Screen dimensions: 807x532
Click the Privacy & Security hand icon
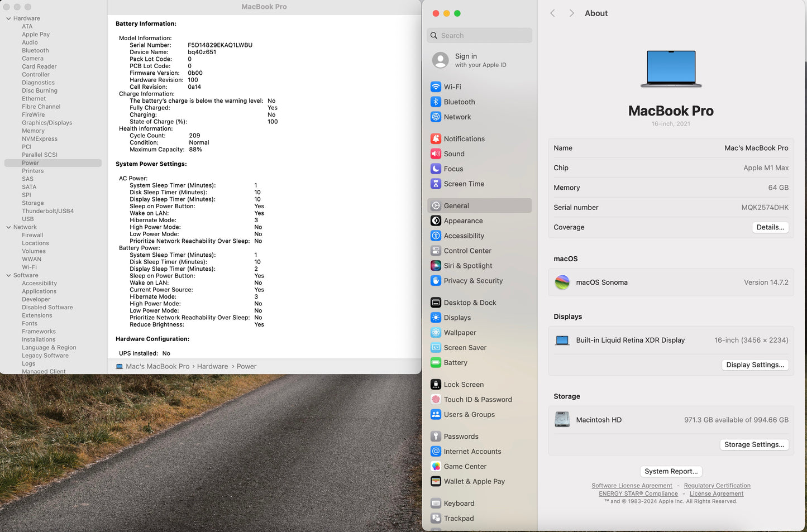coord(436,281)
